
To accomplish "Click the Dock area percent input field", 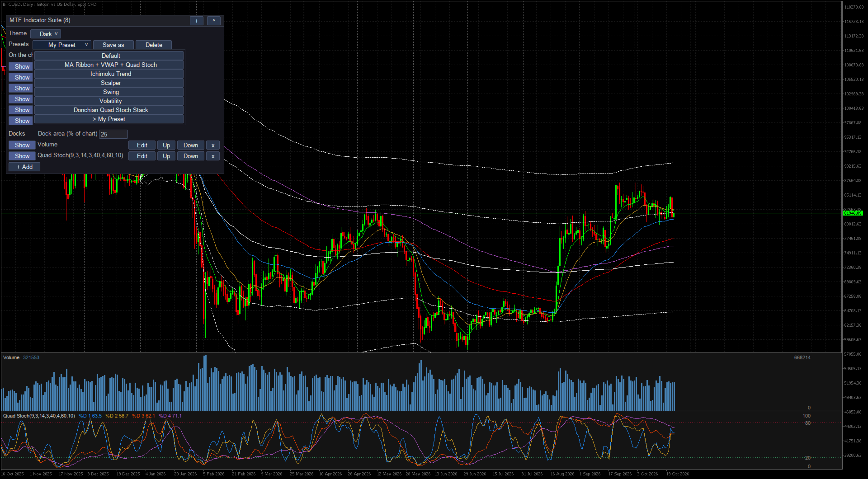I will [x=113, y=134].
